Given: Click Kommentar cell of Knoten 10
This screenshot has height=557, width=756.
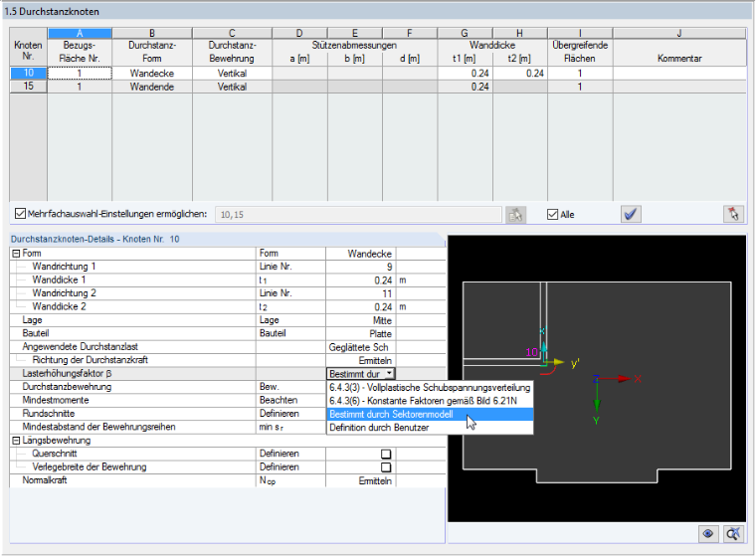Looking at the screenshot, I should coord(679,74).
